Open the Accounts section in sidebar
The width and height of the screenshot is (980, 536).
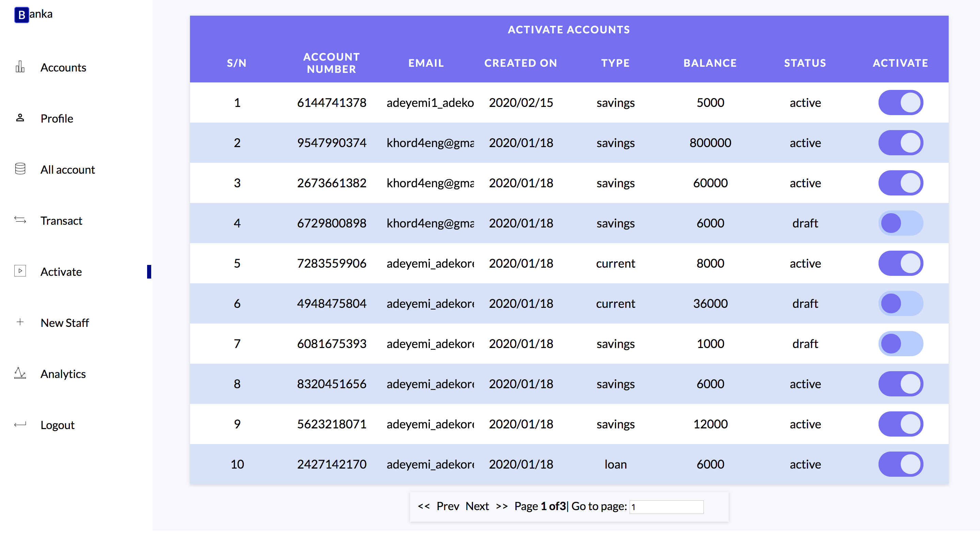click(63, 67)
